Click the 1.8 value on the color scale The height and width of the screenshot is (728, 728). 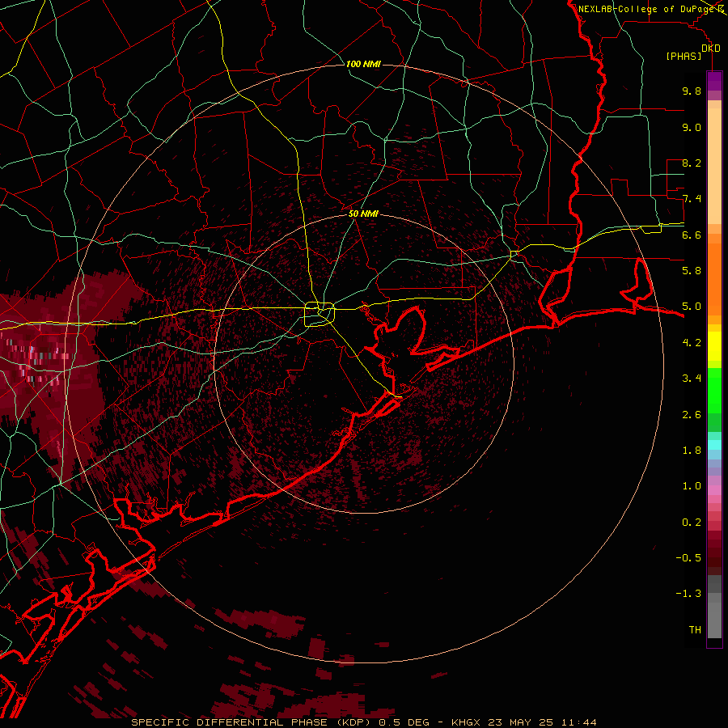pyautogui.click(x=692, y=451)
